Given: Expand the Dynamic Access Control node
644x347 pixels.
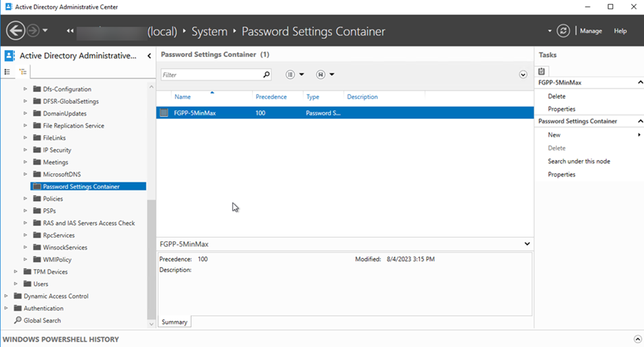Looking at the screenshot, I should coord(7,296).
